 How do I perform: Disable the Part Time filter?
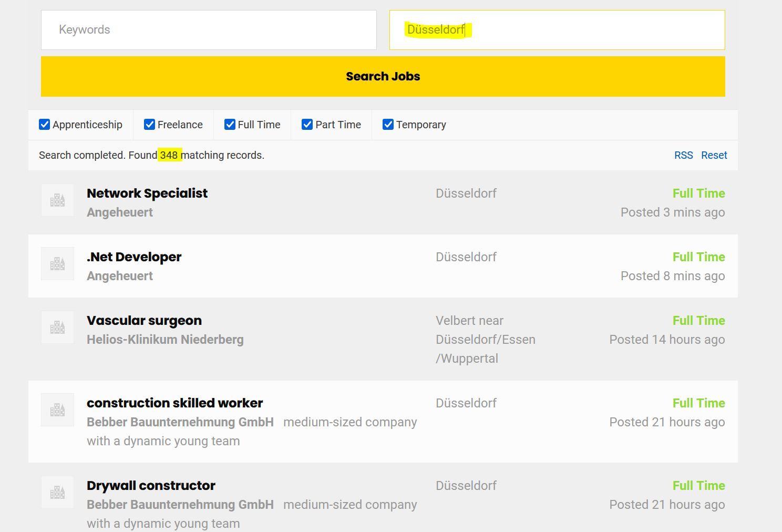[307, 125]
